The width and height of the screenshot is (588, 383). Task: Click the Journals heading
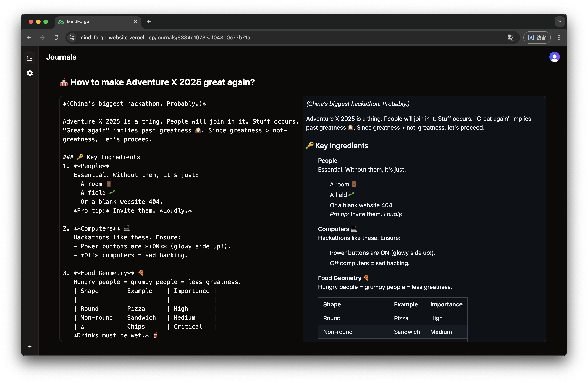61,57
